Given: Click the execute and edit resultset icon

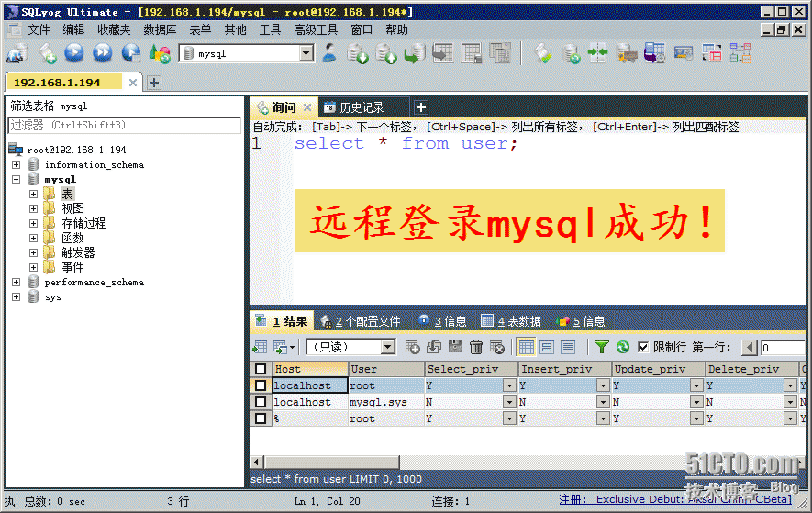Looking at the screenshot, I should [131, 53].
